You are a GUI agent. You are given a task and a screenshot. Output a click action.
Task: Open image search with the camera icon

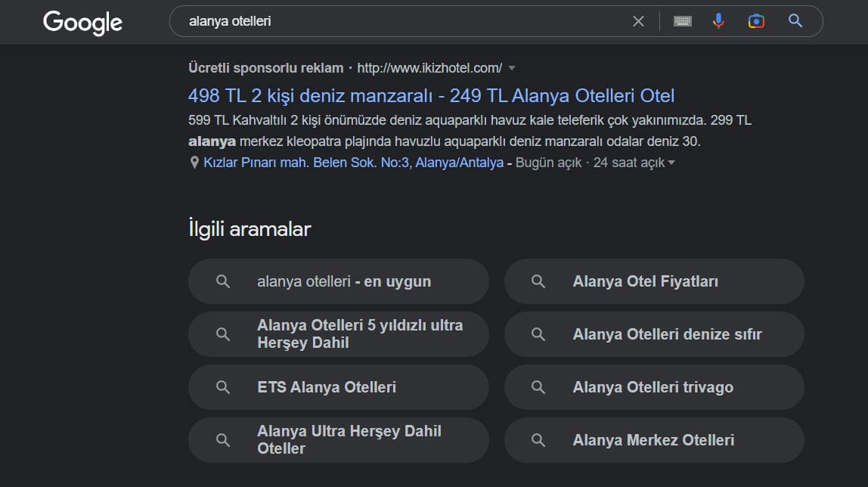click(x=756, y=21)
